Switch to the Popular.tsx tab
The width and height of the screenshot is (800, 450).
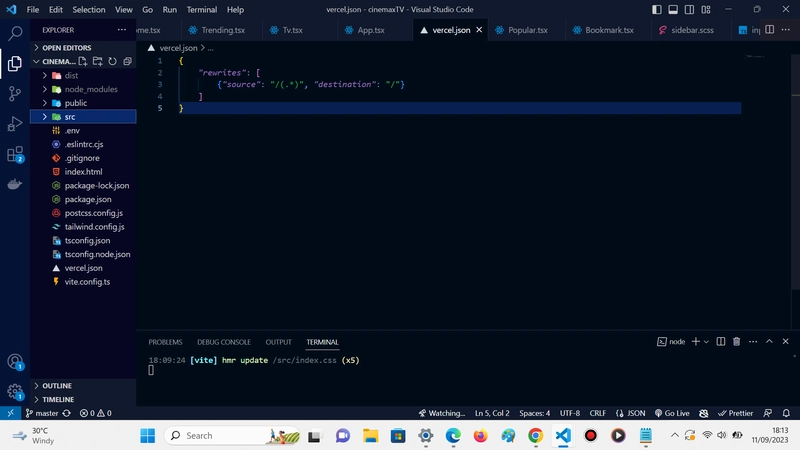click(x=528, y=30)
